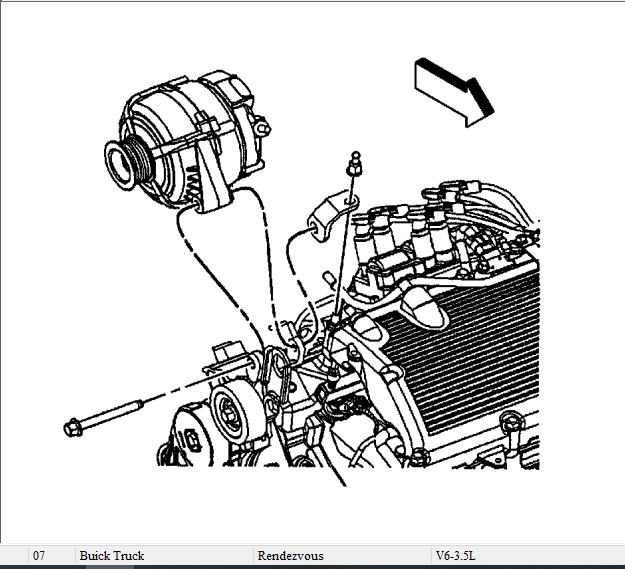
Task: Click the alternator engine diagram image
Action: coord(302,272)
